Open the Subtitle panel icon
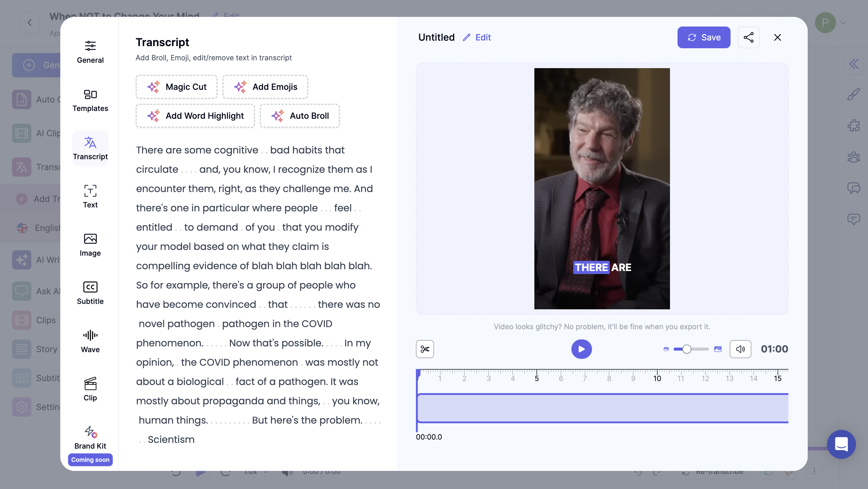Image resolution: width=868 pixels, height=489 pixels. [90, 292]
